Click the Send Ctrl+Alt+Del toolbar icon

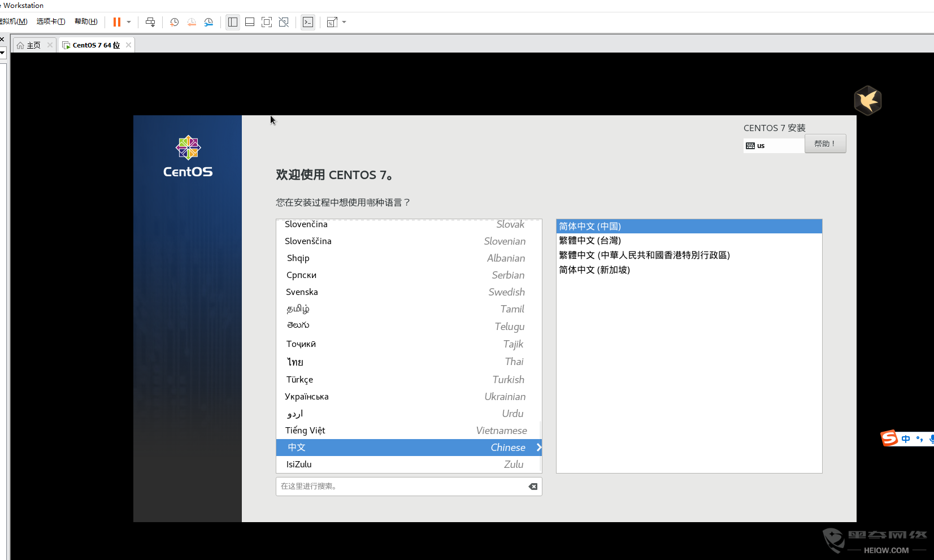point(150,22)
